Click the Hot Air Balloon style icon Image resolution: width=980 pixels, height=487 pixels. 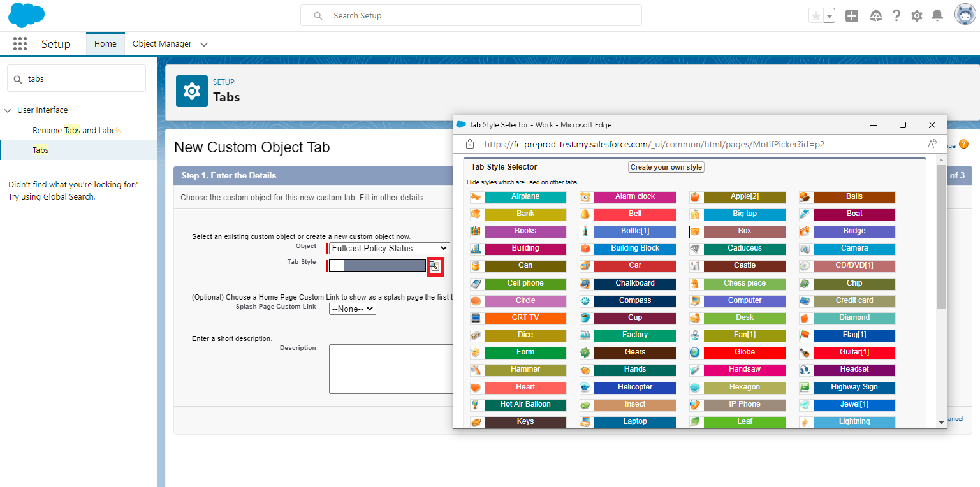click(x=475, y=405)
